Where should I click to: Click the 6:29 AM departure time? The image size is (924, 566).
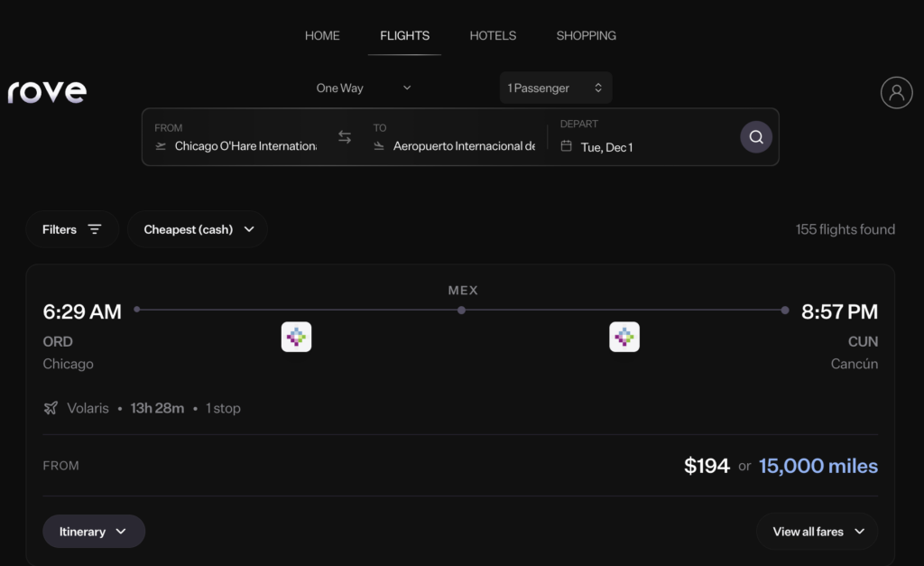(x=82, y=311)
